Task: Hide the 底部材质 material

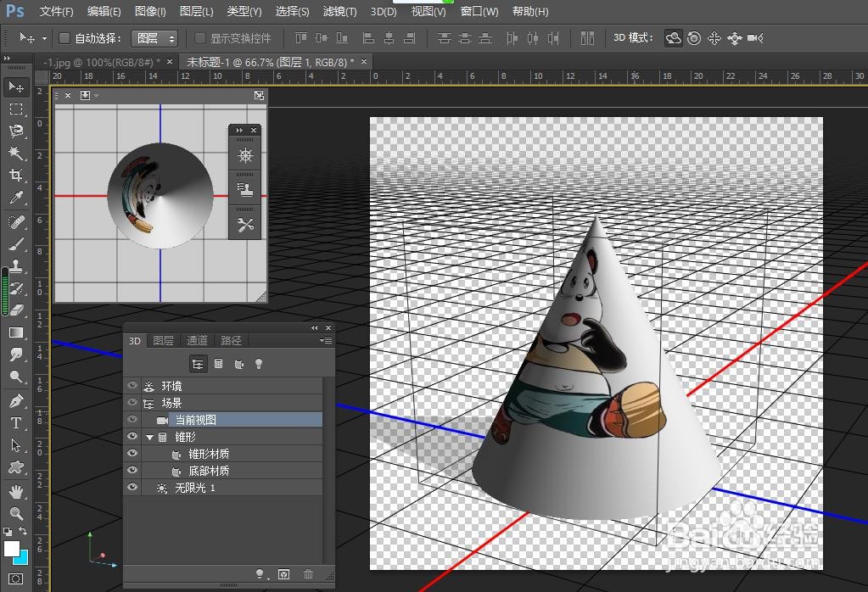Action: tap(132, 470)
